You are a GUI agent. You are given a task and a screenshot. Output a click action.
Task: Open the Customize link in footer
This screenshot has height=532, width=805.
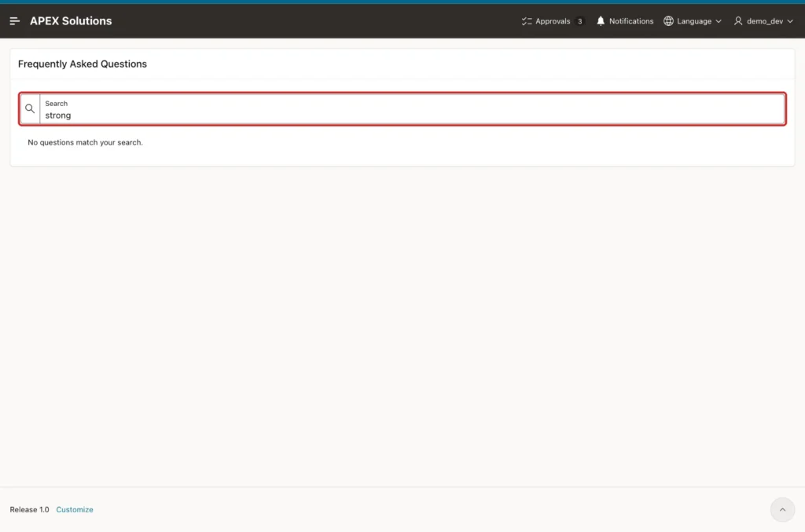click(x=75, y=509)
